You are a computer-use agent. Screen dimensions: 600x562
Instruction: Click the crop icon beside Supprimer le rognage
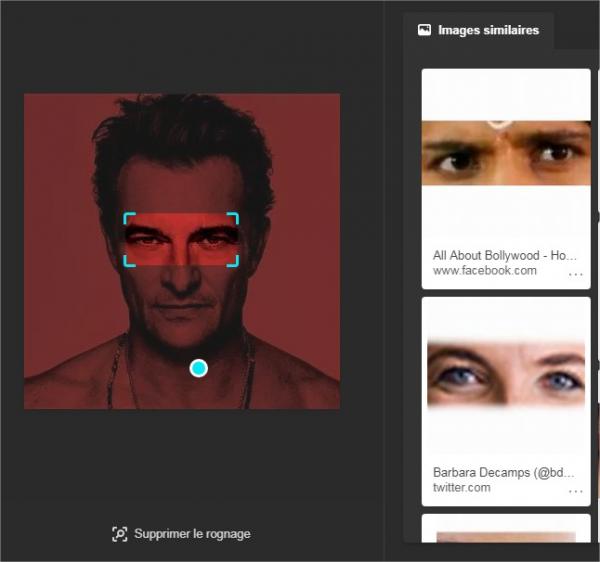click(120, 534)
